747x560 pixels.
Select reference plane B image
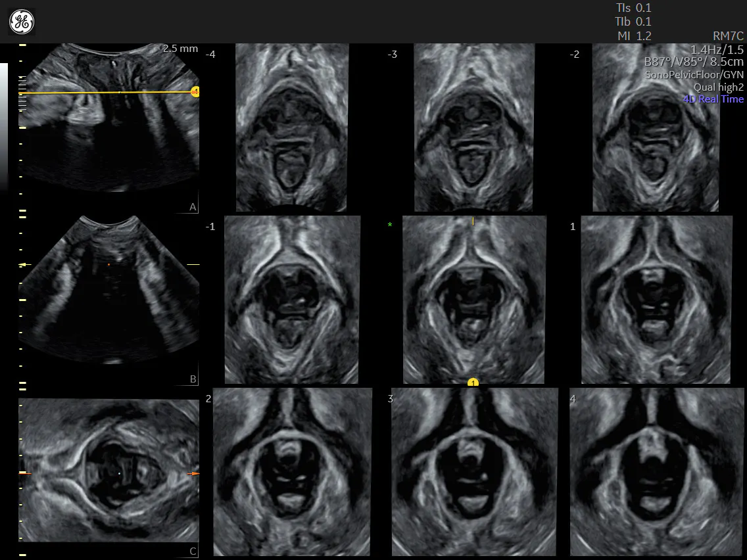click(x=108, y=289)
